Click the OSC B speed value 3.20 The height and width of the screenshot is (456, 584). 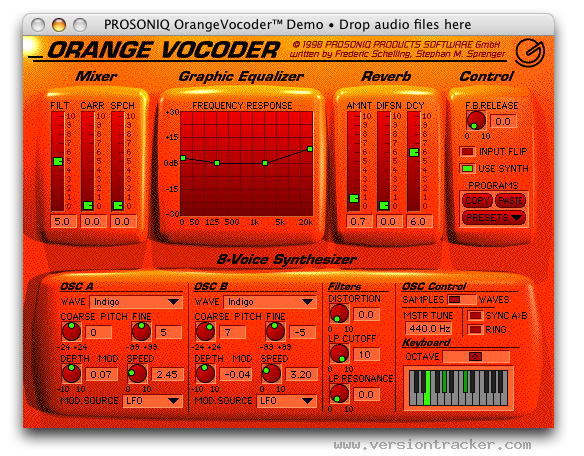[x=302, y=374]
